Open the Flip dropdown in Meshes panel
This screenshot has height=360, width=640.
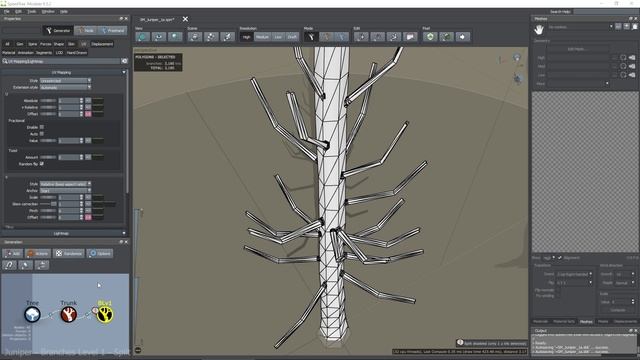574,282
